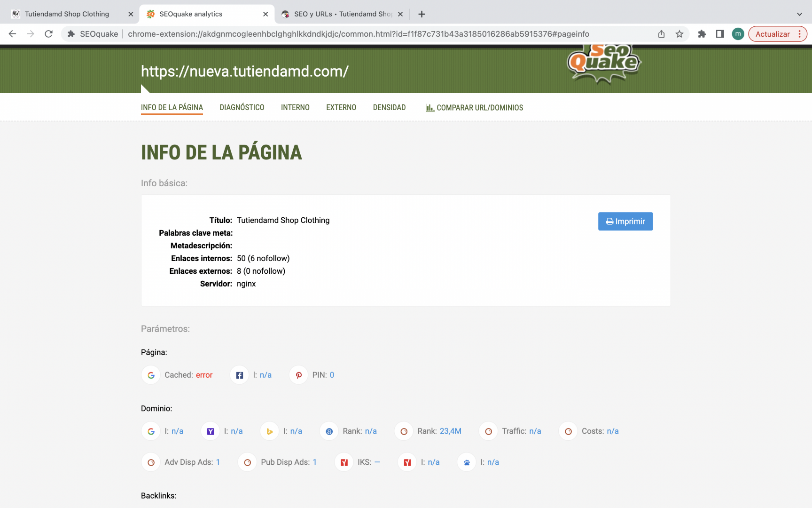Click the address bar URL field

click(359, 34)
